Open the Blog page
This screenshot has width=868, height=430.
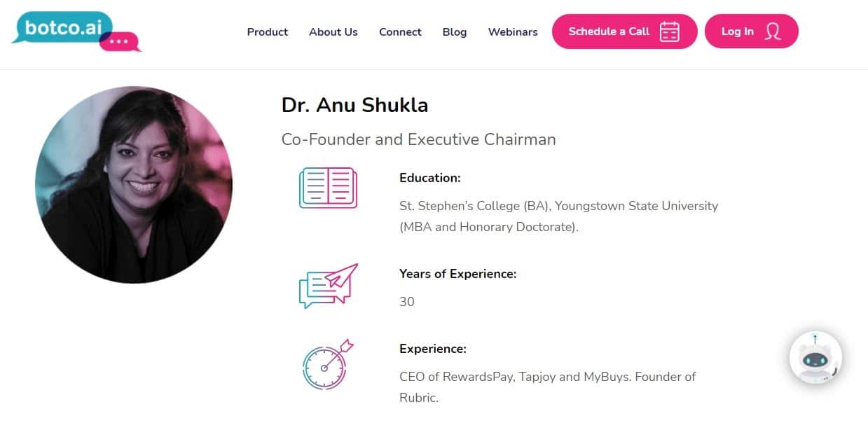coord(455,32)
